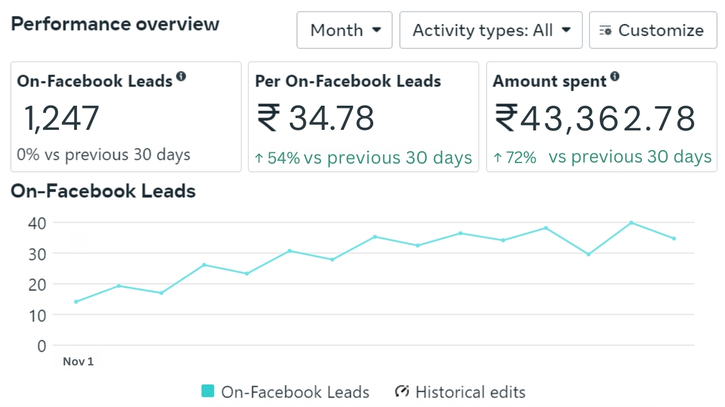Click the highest peak point on chart
725x407 pixels.
click(x=631, y=223)
